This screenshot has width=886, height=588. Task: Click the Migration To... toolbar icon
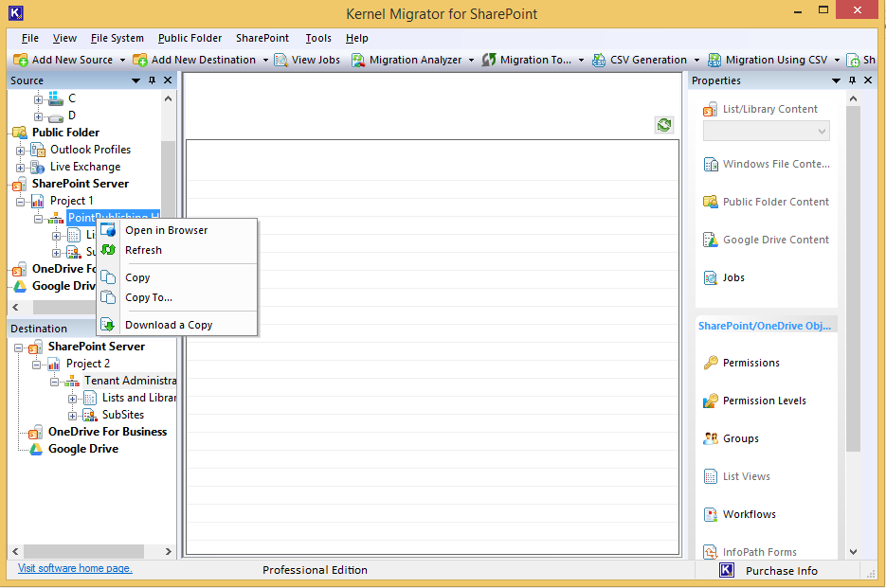pos(489,60)
